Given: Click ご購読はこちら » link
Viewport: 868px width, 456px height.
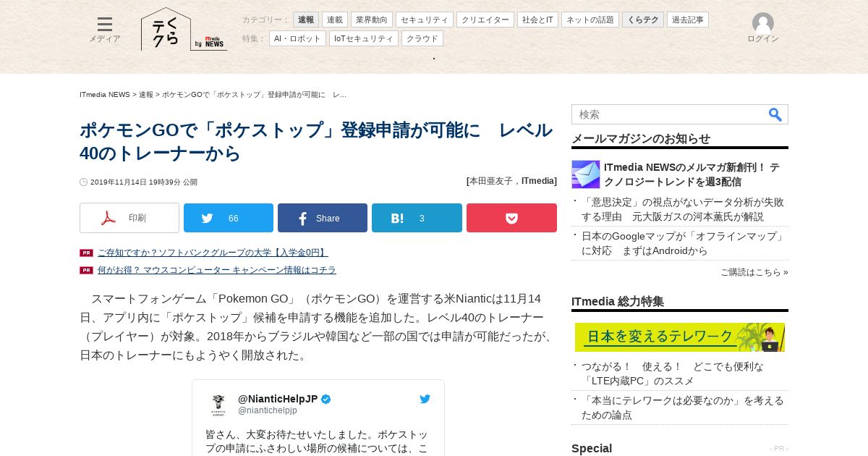Looking at the screenshot, I should pyautogui.click(x=754, y=272).
